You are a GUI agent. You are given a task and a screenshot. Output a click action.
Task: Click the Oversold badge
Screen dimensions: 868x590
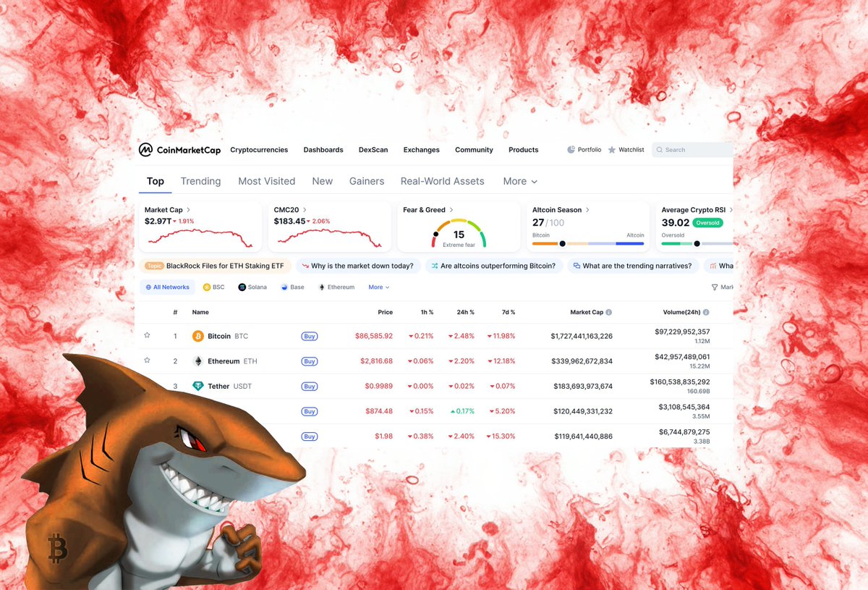pyautogui.click(x=707, y=223)
